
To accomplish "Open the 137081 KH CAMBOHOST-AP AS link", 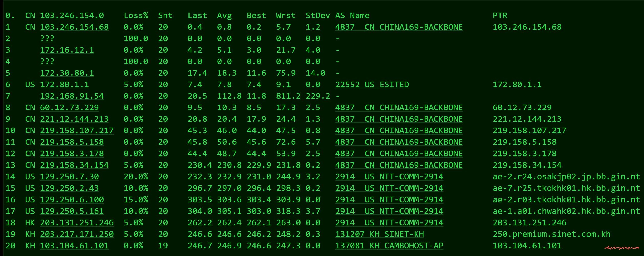I will pos(389,246).
